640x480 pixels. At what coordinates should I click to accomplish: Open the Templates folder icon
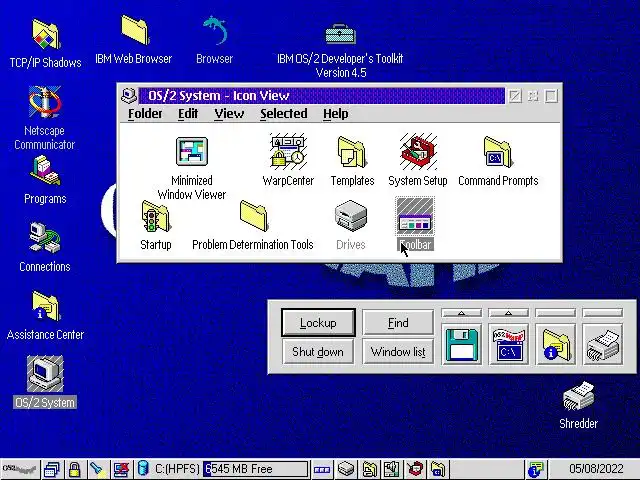(352, 151)
